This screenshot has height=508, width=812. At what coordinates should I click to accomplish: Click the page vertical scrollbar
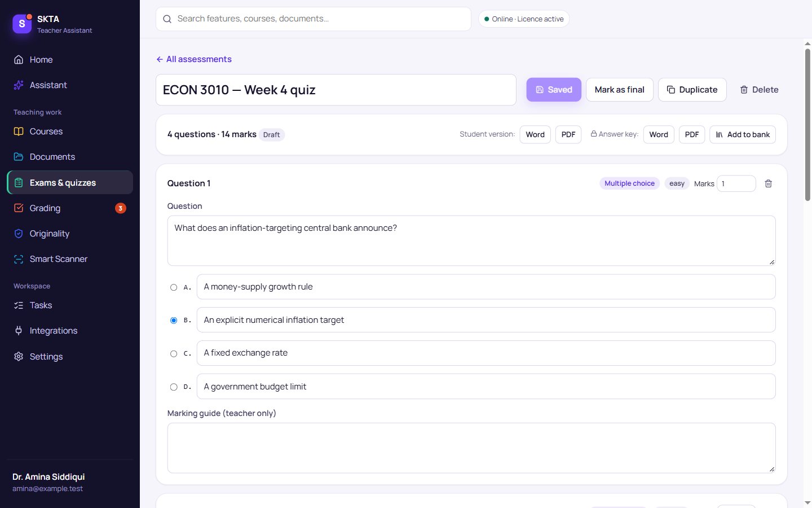pyautogui.click(x=807, y=124)
